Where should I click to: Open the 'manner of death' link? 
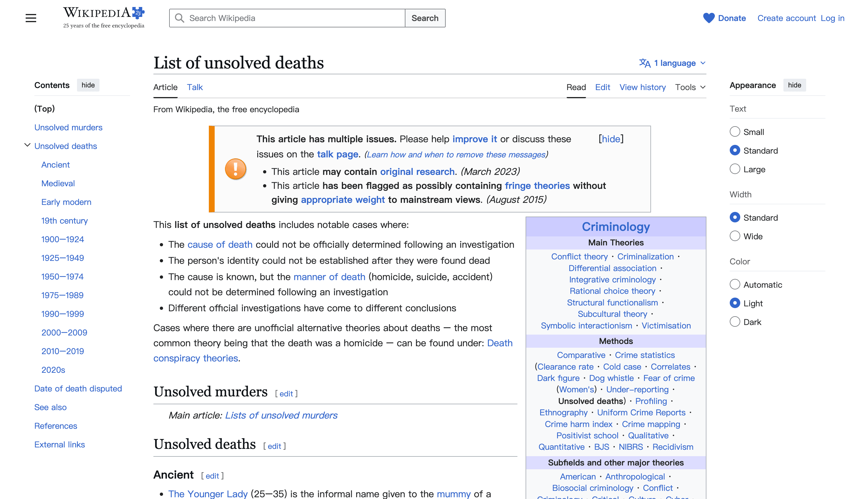[329, 277]
